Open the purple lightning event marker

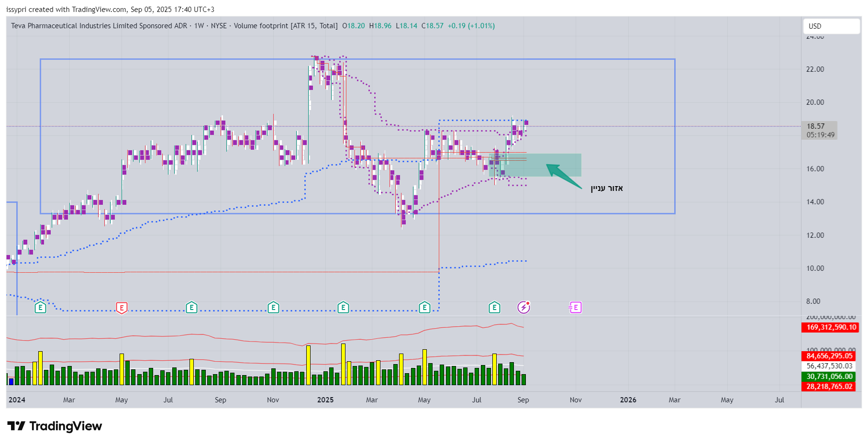[x=524, y=307]
